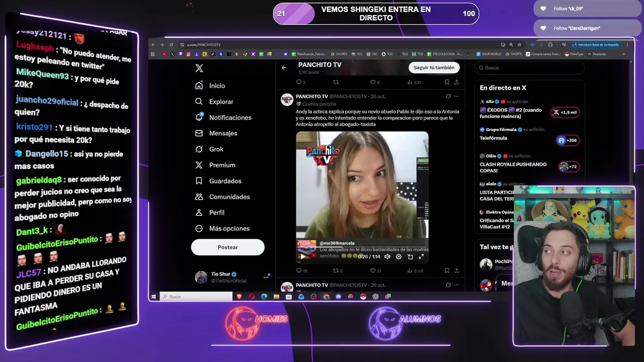
Task: Bookmark the top post with 631 views
Action: 447,82
